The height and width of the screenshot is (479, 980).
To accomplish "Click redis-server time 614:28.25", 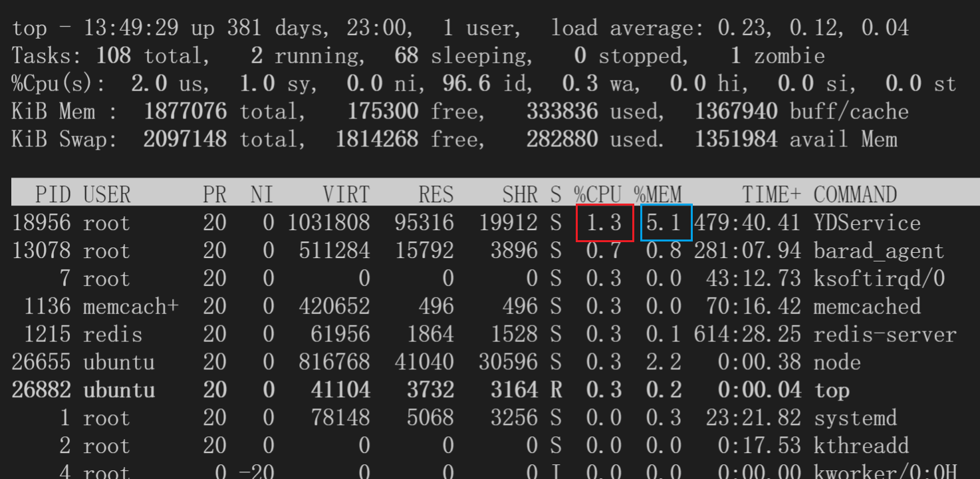I will coord(747,335).
